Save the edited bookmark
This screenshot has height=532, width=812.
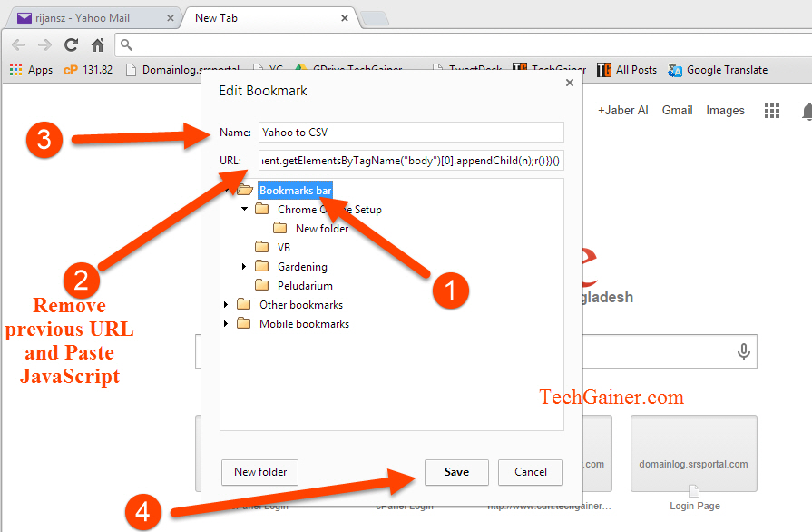coord(456,472)
